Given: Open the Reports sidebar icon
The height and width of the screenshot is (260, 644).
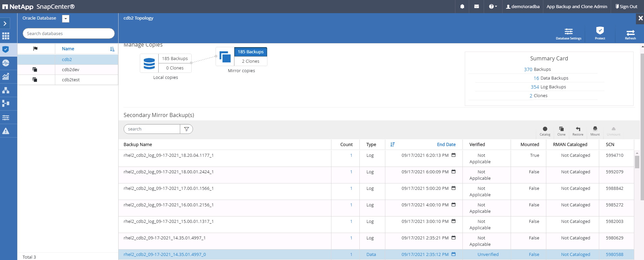Looking at the screenshot, I should point(6,77).
